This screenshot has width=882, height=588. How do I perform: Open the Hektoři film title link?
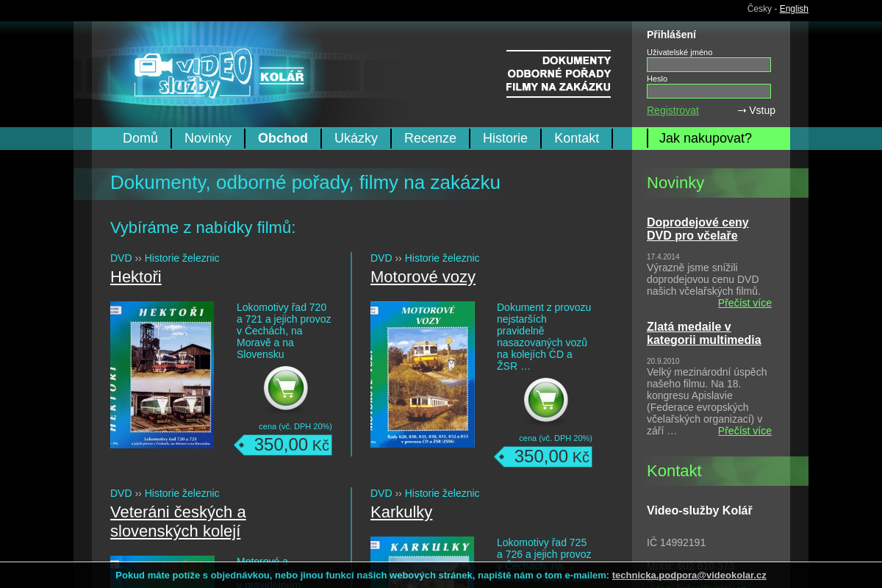pos(136,277)
